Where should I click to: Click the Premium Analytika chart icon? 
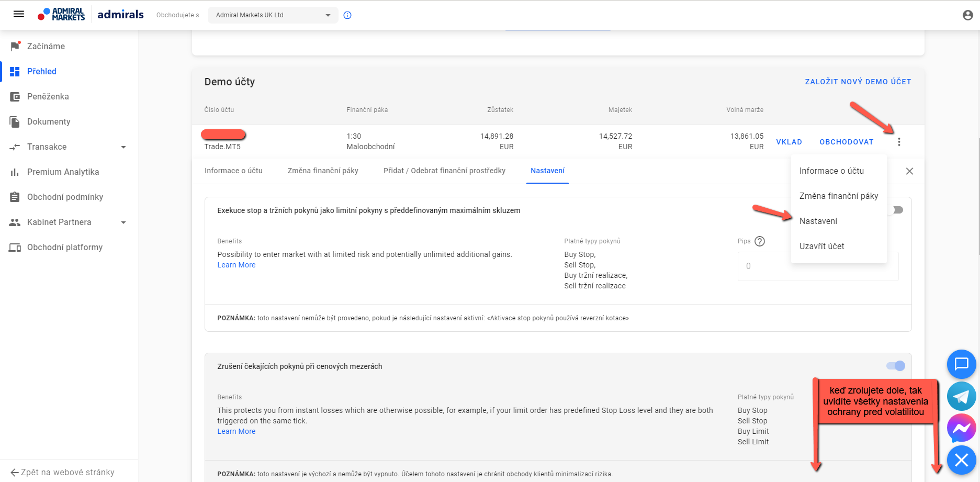[15, 172]
